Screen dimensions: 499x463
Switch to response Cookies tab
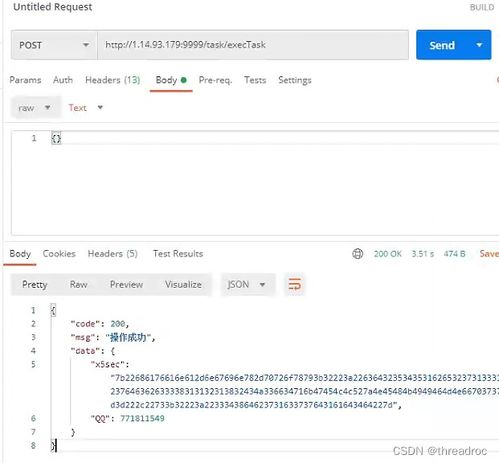pyautogui.click(x=59, y=254)
